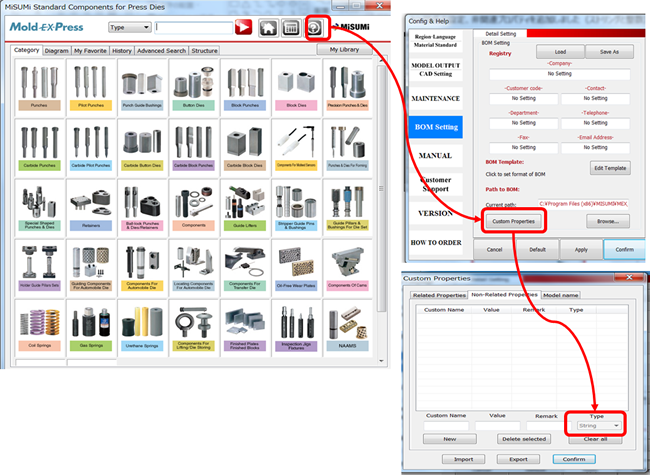This screenshot has width=650, height=475.
Task: Click the Edit Template button
Action: tap(610, 168)
